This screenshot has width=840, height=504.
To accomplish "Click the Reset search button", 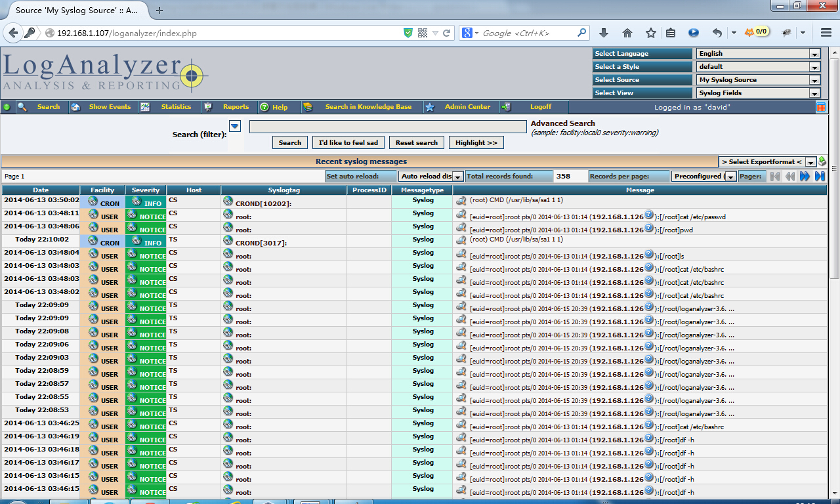I will tap(416, 142).
